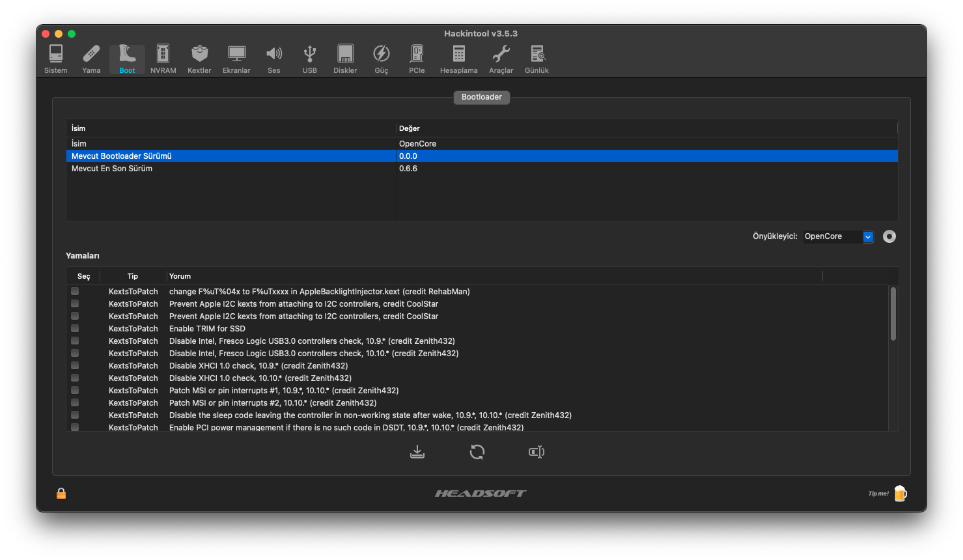Select Mevcut En Son Sürüm row
The width and height of the screenshot is (963, 560).
(482, 169)
